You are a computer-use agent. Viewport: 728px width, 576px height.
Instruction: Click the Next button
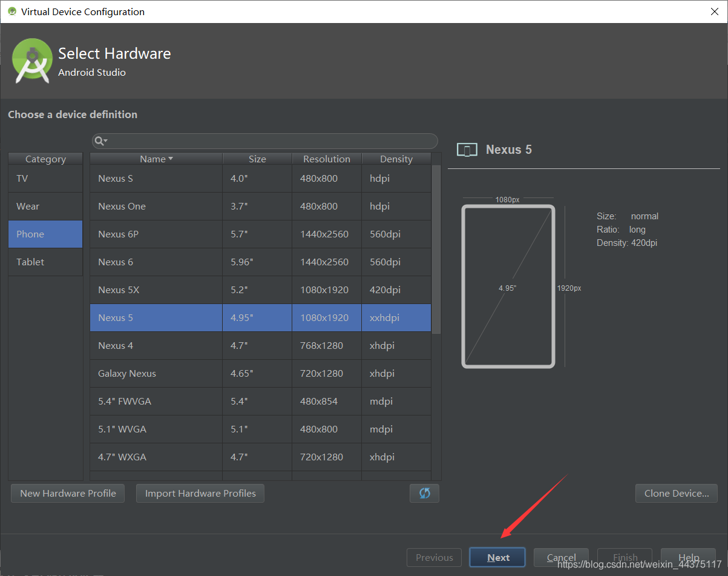point(497,557)
